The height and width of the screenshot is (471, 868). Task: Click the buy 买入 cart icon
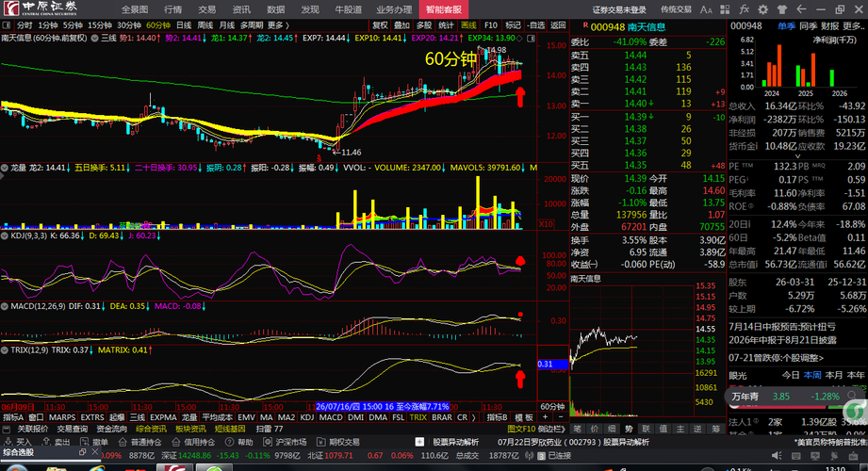pyautogui.click(x=8, y=442)
